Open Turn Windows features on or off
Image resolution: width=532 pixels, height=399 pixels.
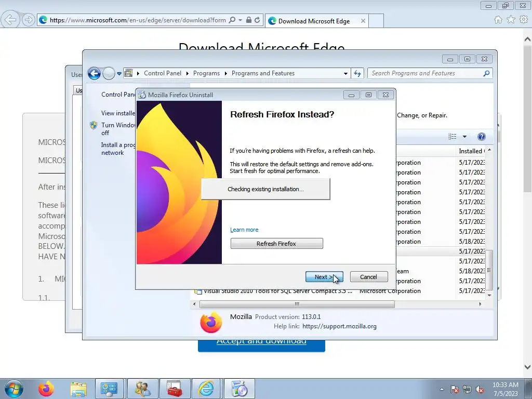pos(118,129)
